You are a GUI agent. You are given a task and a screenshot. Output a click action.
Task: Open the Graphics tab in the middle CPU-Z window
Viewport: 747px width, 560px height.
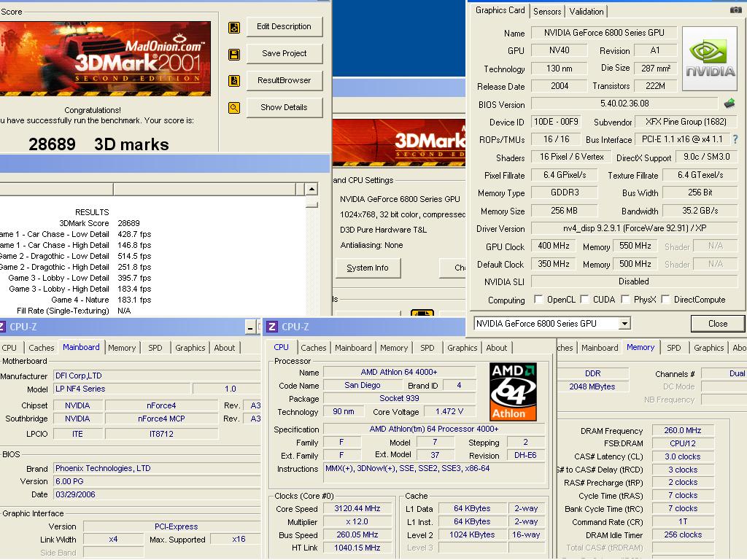(462, 348)
